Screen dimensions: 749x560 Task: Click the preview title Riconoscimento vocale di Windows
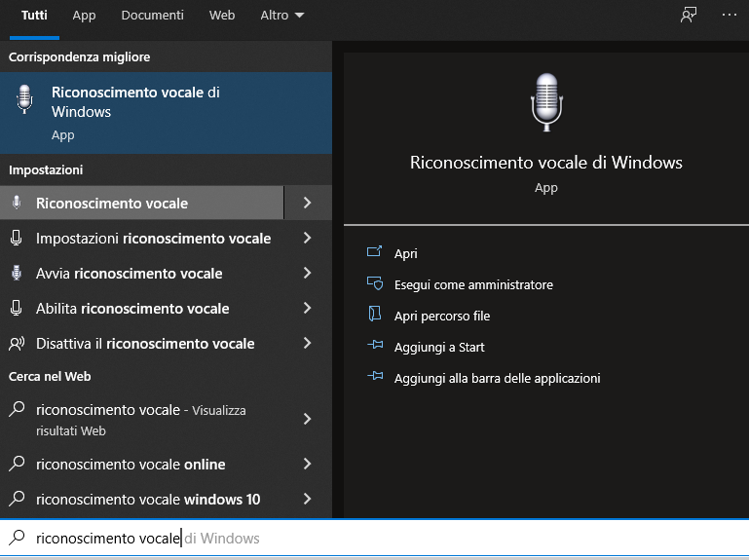click(546, 163)
